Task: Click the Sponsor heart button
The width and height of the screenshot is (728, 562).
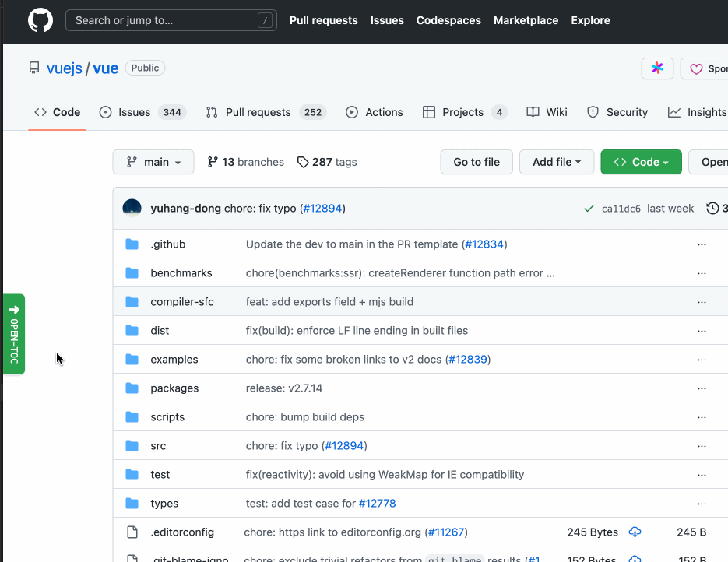Action: point(704,68)
